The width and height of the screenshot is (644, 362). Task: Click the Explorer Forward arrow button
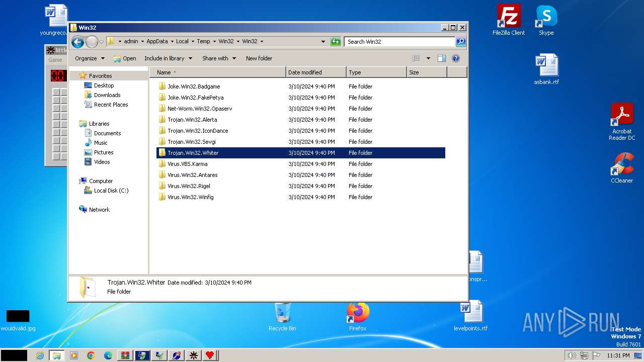(x=92, y=42)
